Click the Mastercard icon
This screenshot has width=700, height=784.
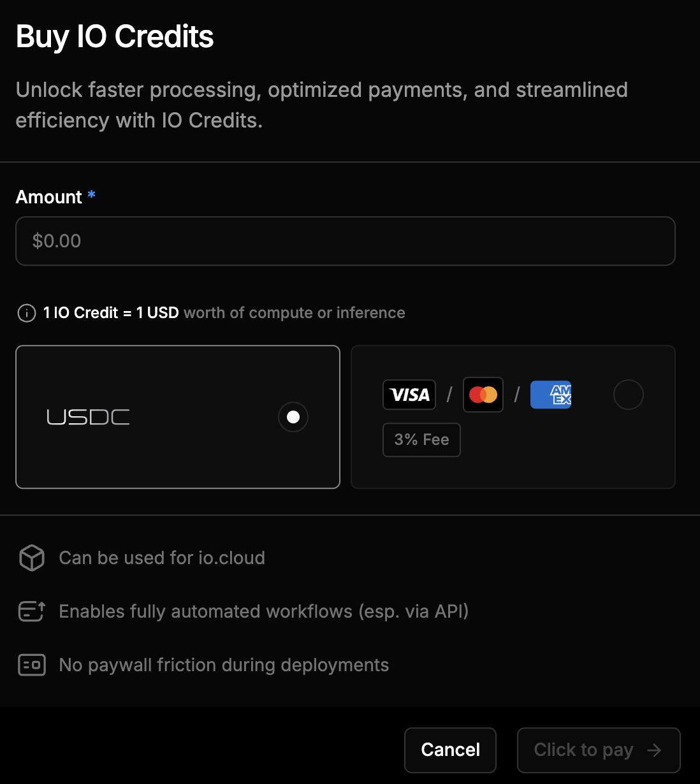click(x=483, y=395)
